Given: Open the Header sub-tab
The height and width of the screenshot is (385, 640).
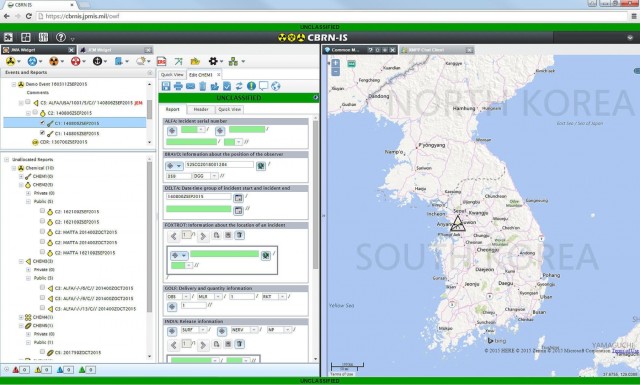Looking at the screenshot, I should coord(201,109).
